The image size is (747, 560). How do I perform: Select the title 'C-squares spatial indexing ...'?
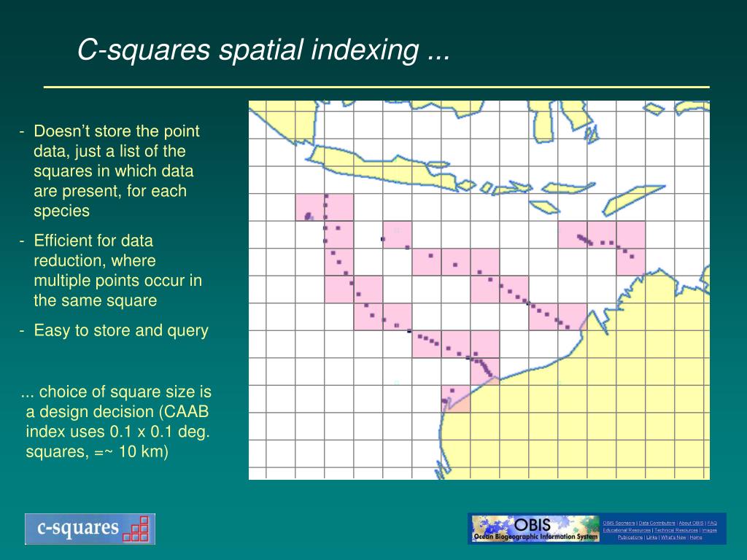(x=263, y=49)
